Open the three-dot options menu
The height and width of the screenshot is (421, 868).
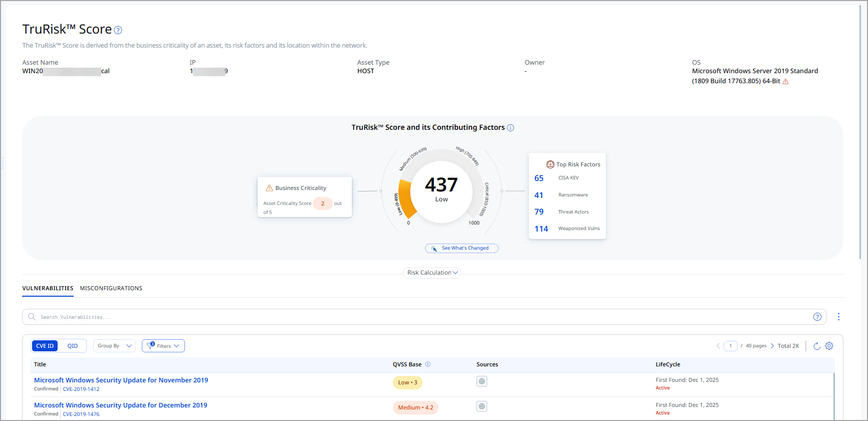838,317
